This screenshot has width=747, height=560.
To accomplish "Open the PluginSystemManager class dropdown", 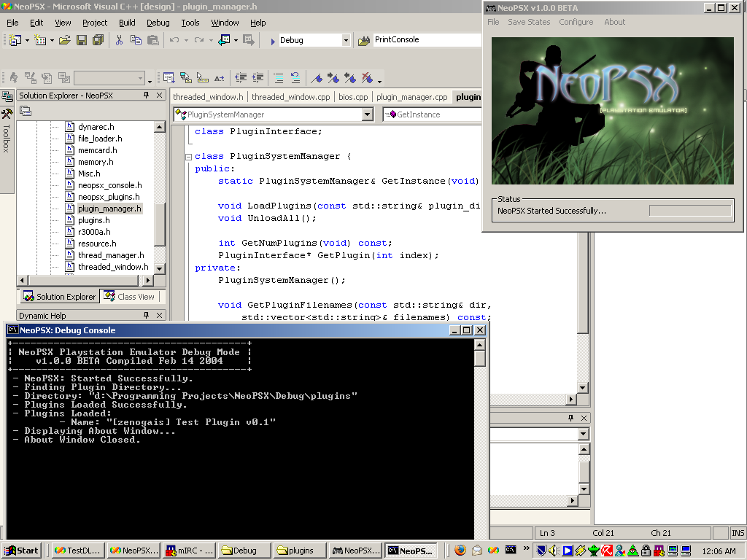I will [x=368, y=114].
